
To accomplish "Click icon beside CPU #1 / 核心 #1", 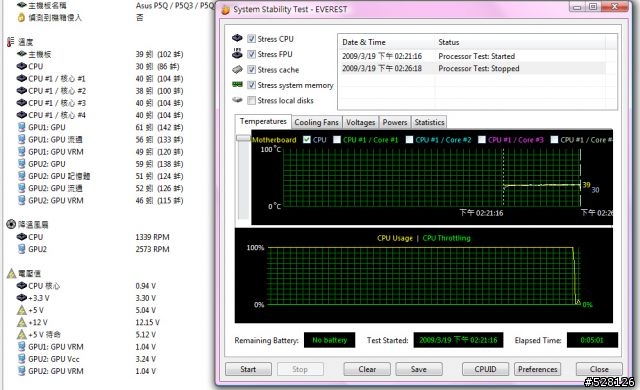I will (x=22, y=78).
